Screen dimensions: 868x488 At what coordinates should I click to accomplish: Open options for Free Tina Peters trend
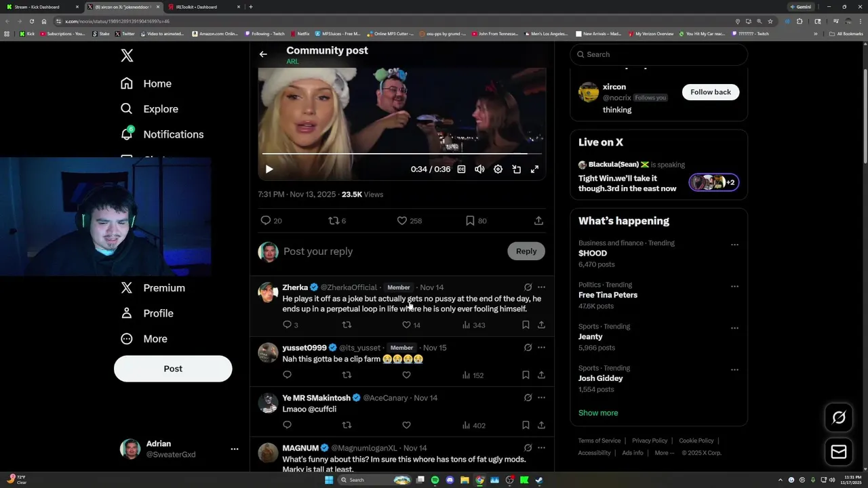pyautogui.click(x=734, y=287)
